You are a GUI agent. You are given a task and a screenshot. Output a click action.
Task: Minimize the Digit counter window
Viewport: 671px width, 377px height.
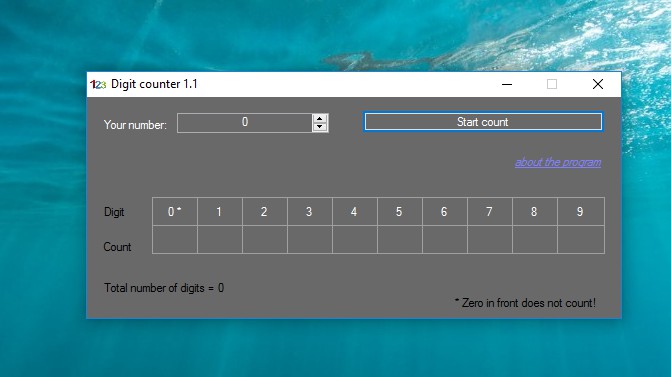pyautogui.click(x=507, y=84)
